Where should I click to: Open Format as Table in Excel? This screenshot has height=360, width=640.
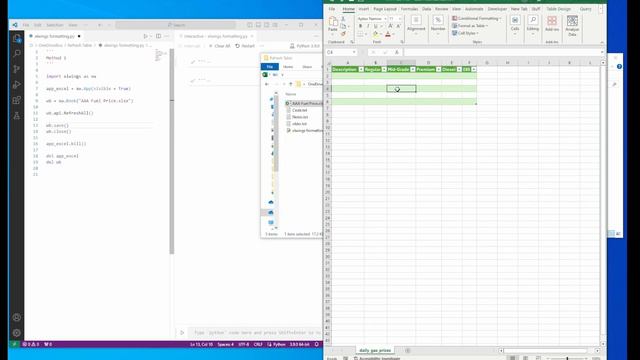pyautogui.click(x=470, y=26)
